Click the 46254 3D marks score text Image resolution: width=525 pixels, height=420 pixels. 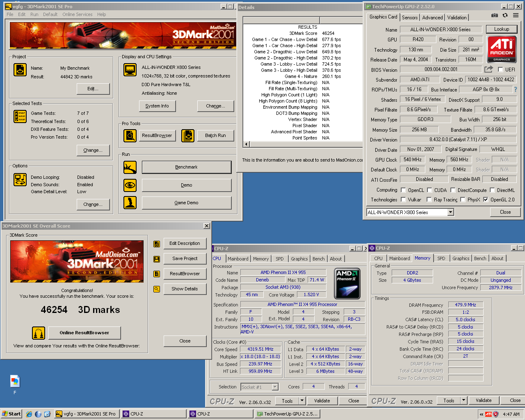(80, 310)
